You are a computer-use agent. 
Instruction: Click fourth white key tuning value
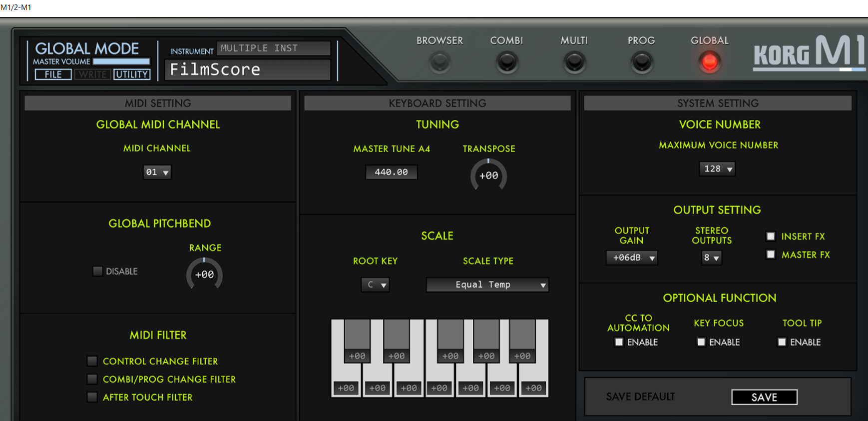tap(439, 388)
